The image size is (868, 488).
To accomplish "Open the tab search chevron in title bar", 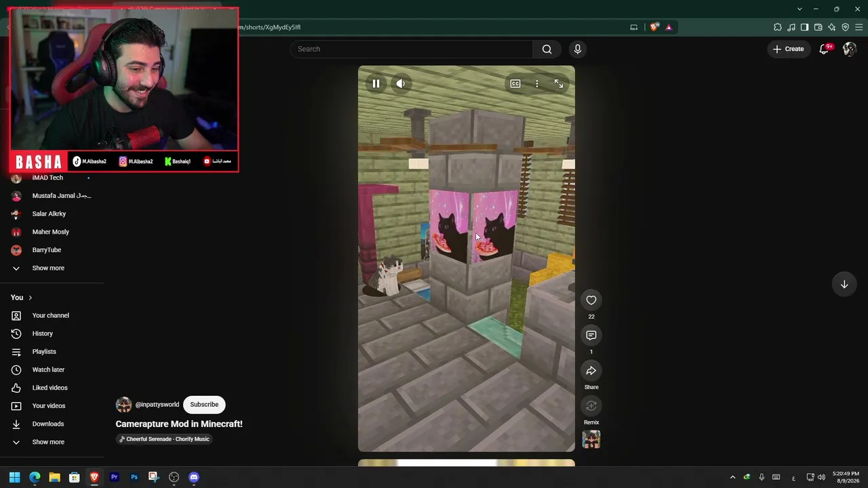I will point(800,9).
